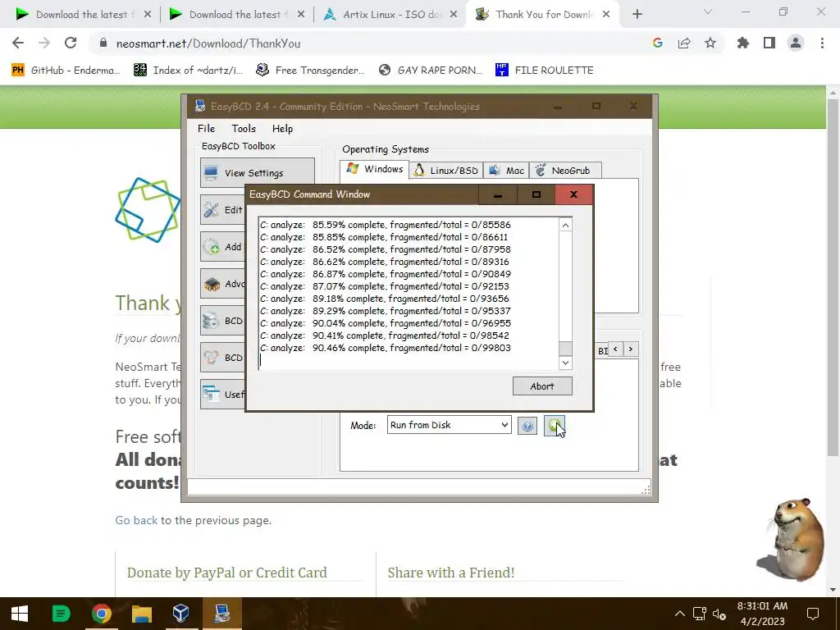The height and width of the screenshot is (630, 840).
Task: Click the right tab-scroll arrow in EasyBCD
Action: click(631, 349)
